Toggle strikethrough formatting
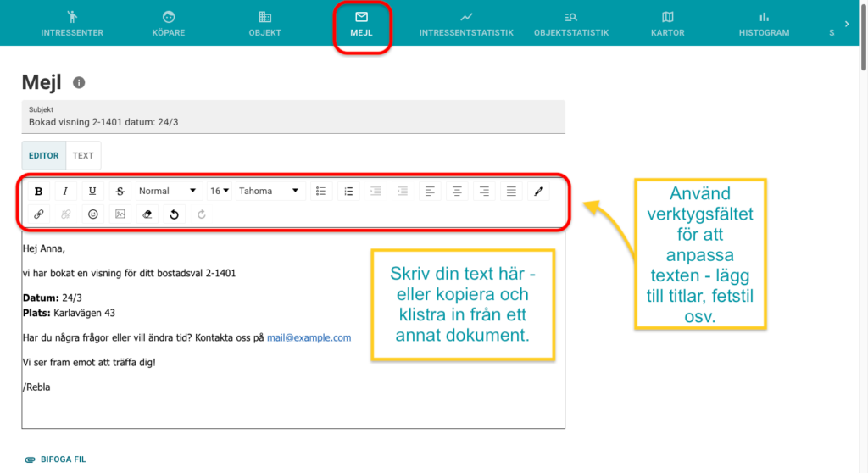868x473 pixels. [120, 191]
